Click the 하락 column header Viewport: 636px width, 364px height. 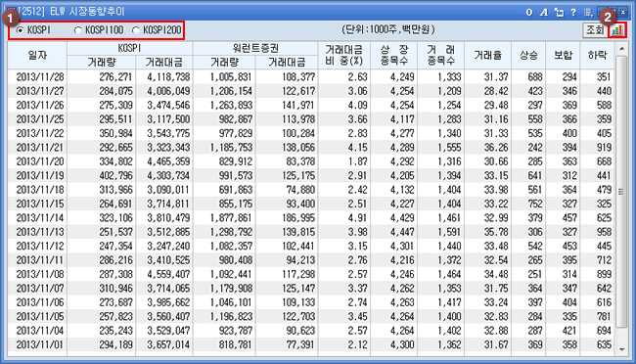597,55
